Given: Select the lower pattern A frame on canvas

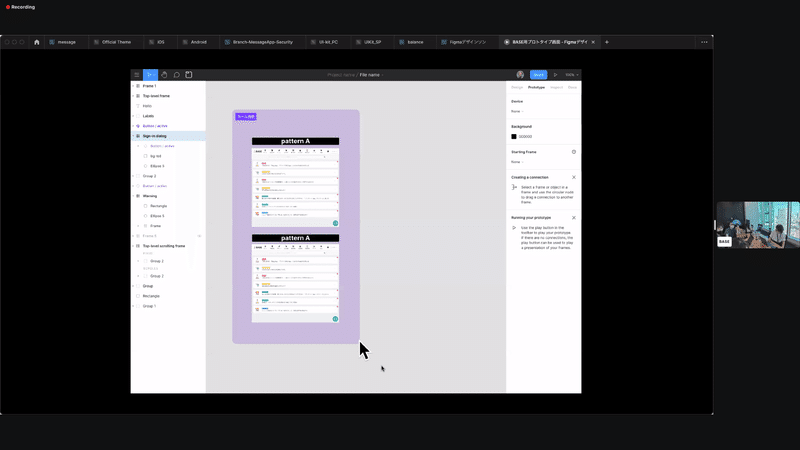Looking at the screenshot, I should coord(295,278).
